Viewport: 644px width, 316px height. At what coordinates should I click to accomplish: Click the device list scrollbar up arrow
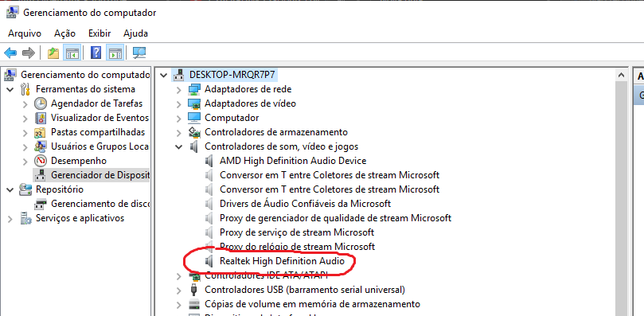621,75
